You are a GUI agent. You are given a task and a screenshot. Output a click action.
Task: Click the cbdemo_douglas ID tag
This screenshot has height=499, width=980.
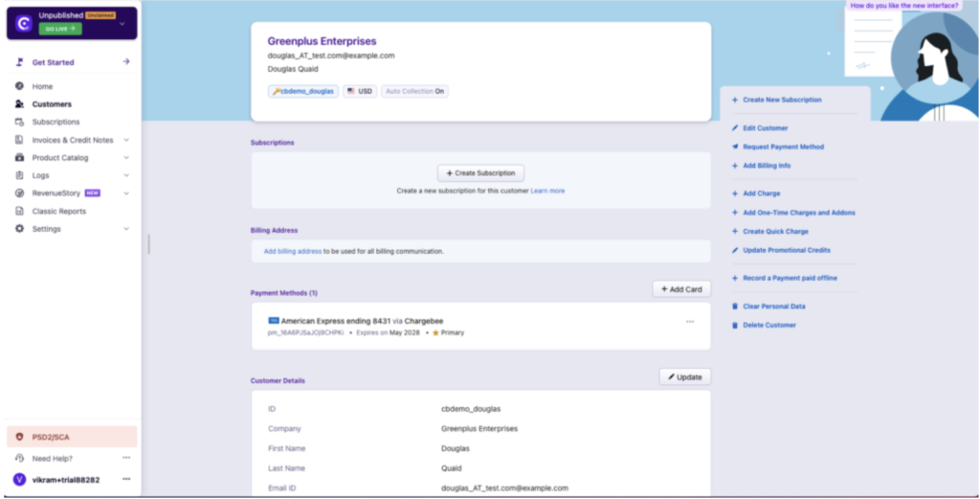[303, 91]
